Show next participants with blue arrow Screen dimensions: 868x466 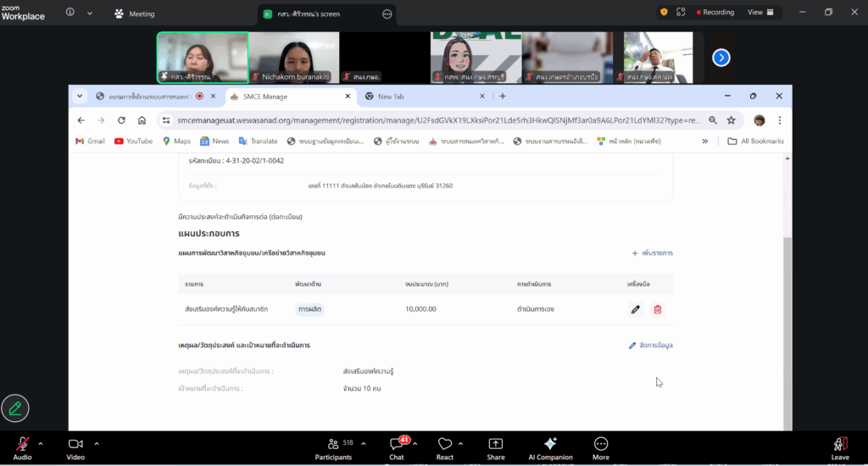tap(721, 58)
